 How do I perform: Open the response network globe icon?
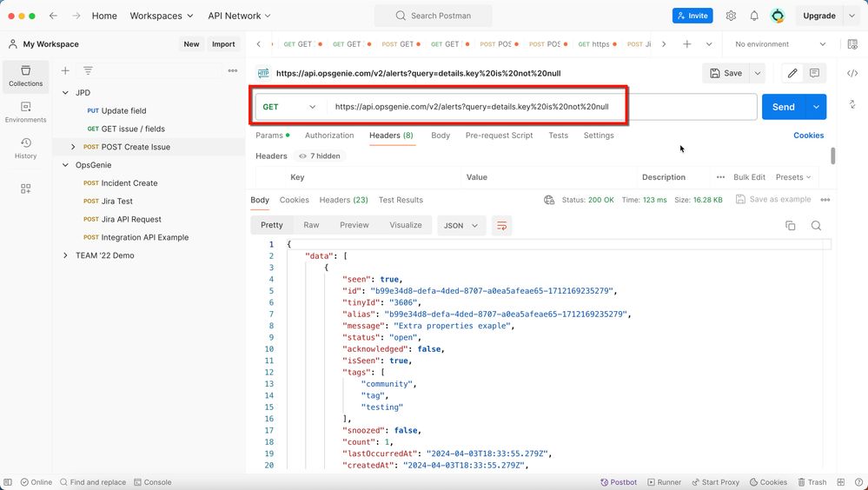click(549, 200)
